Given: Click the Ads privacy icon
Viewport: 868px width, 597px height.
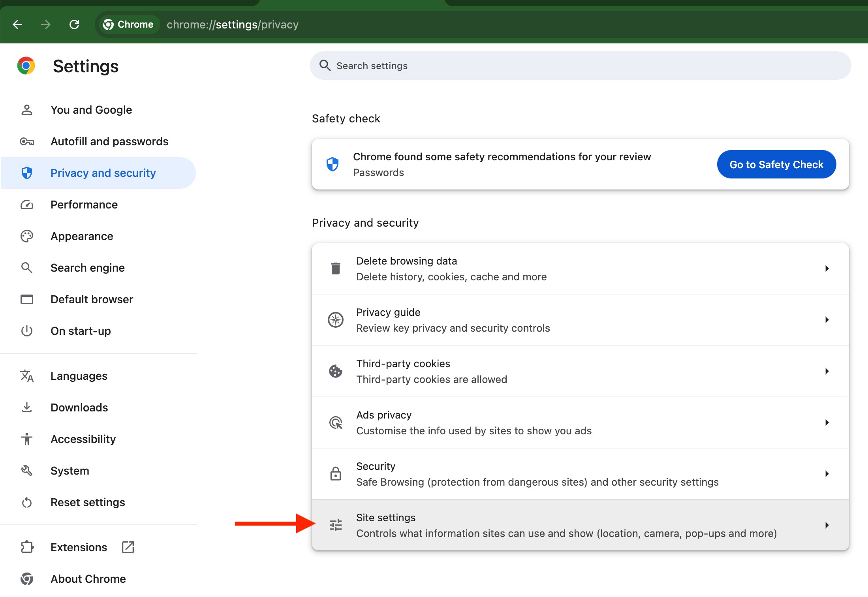Looking at the screenshot, I should click(x=335, y=422).
